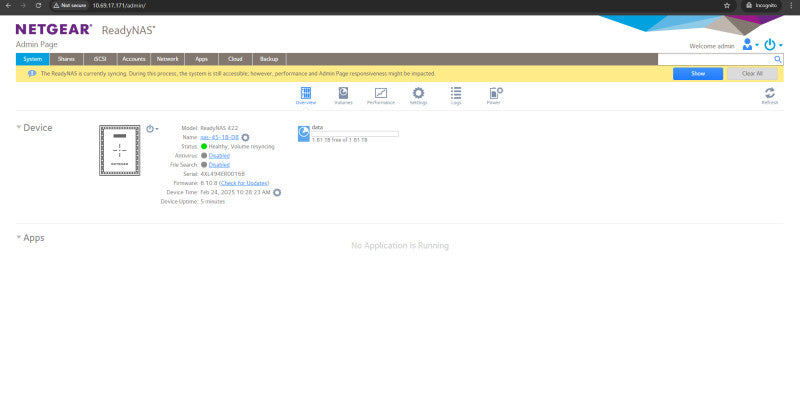Open the top-right power options dropdown
Screen dimensions: 800x406
tap(773, 45)
